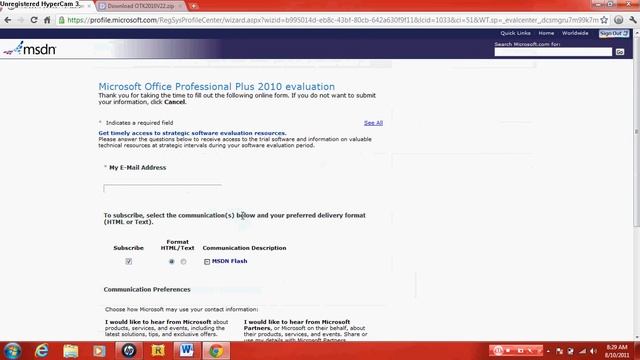Switch to Google Chrome in the taskbar
640x360 pixels.
[x=216, y=351]
